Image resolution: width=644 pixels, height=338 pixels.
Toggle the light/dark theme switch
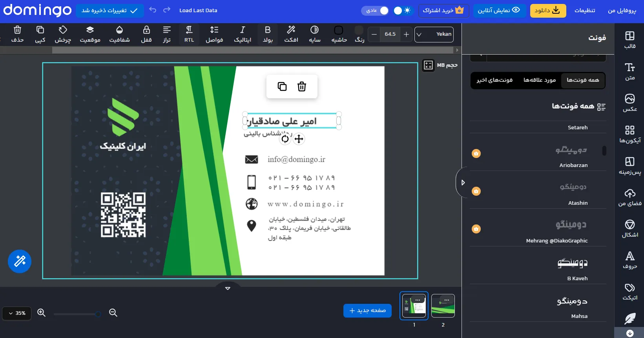pyautogui.click(x=403, y=11)
